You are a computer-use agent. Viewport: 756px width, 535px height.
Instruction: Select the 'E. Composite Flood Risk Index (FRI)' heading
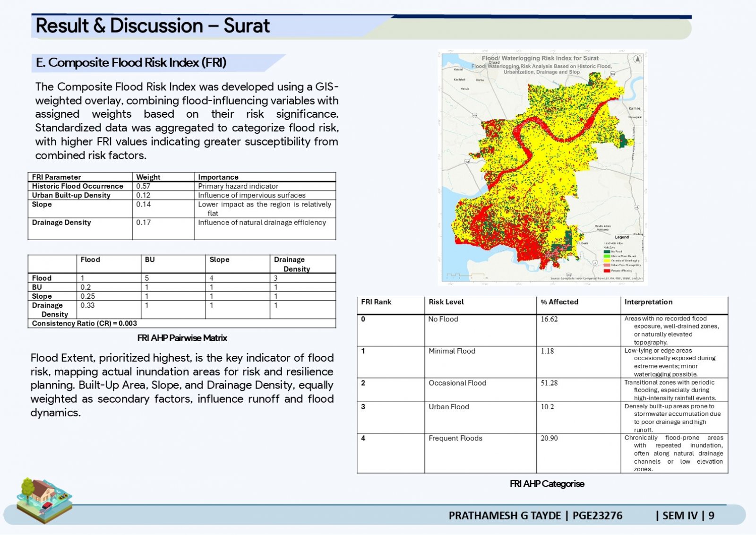pyautogui.click(x=131, y=62)
